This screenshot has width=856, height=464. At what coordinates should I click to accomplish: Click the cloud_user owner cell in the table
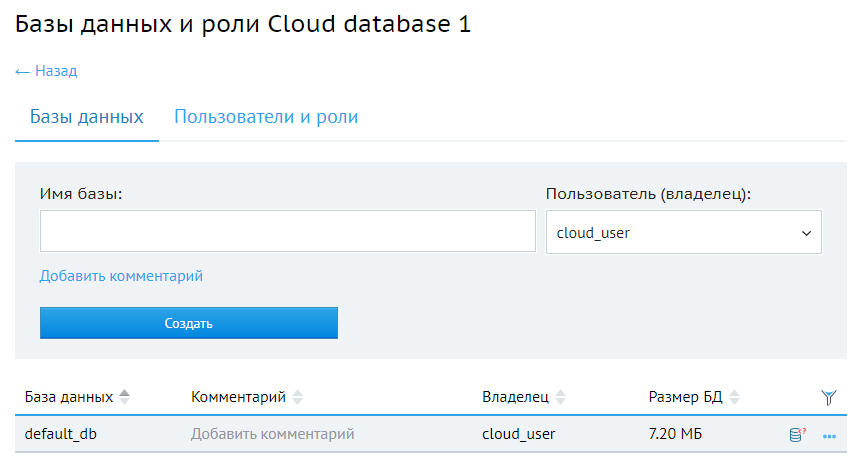tap(518, 434)
